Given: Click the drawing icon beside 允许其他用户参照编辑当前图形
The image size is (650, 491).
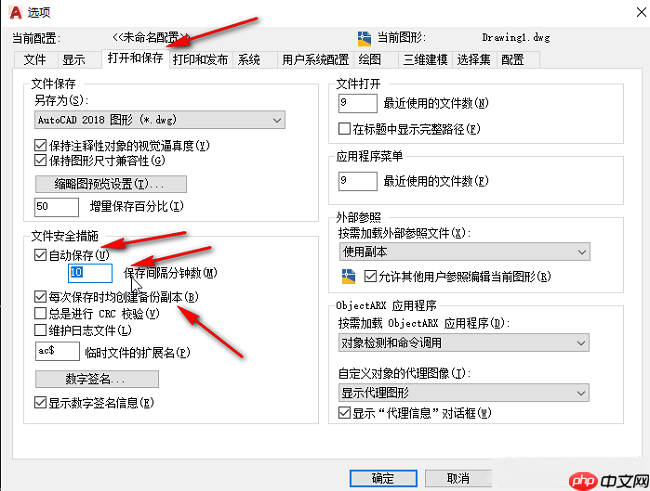Looking at the screenshot, I should (348, 277).
